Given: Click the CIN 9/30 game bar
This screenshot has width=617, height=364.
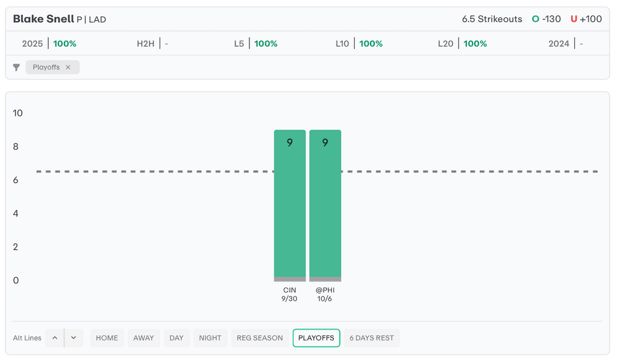Looking at the screenshot, I should pos(290,205).
